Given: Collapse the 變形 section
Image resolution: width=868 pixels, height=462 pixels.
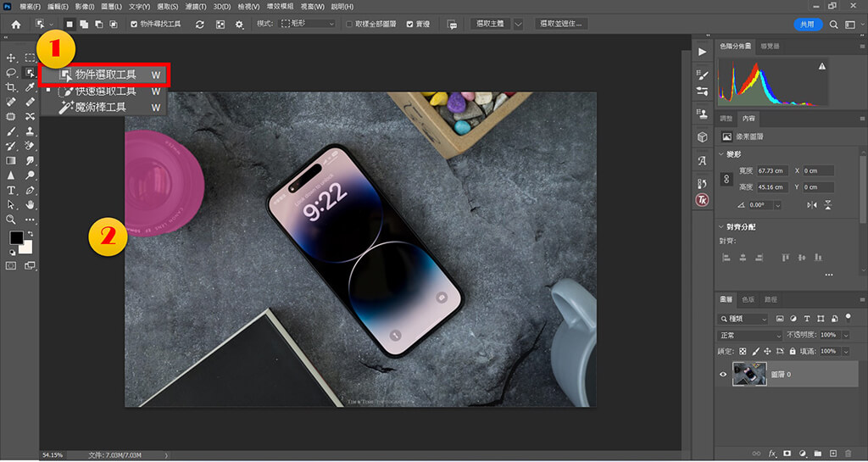Looking at the screenshot, I should click(721, 154).
